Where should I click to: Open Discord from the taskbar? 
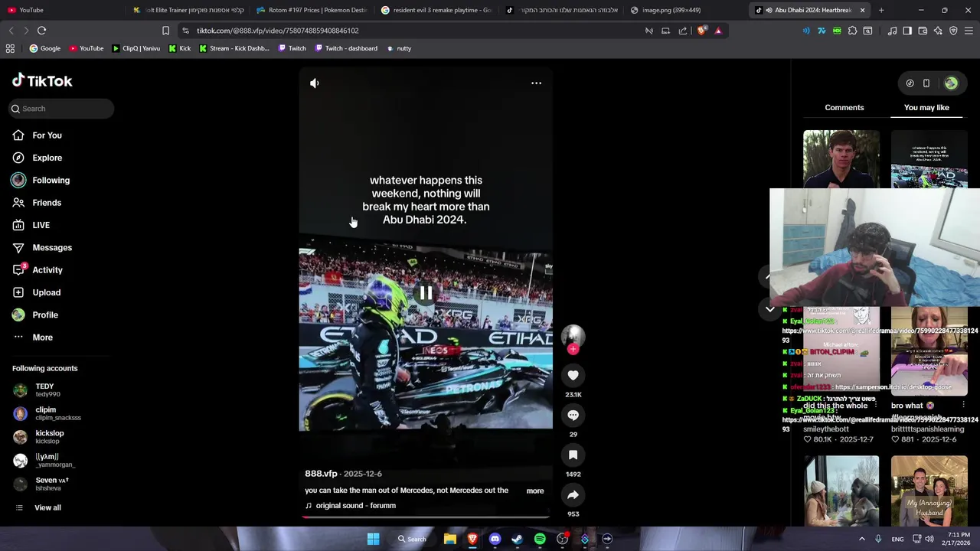click(x=495, y=539)
